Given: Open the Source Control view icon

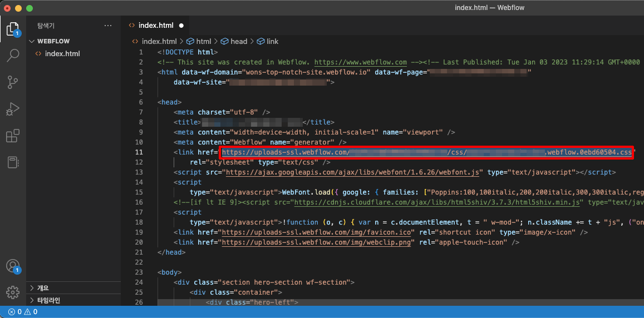Looking at the screenshot, I should (x=13, y=82).
